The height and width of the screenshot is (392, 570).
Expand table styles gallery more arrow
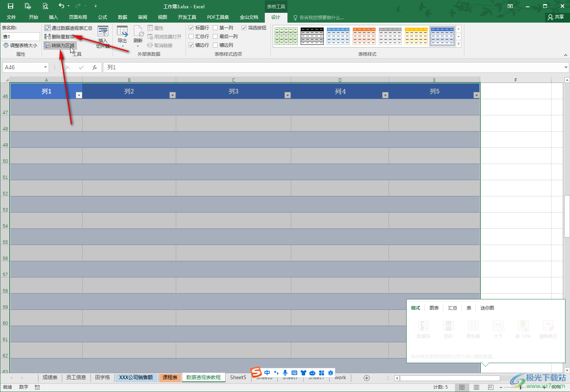[458, 44]
